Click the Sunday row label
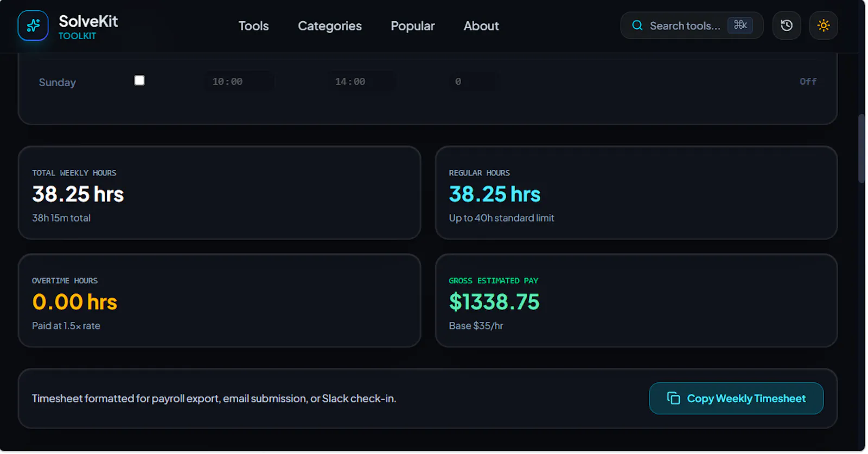This screenshot has height=454, width=868. click(x=58, y=83)
